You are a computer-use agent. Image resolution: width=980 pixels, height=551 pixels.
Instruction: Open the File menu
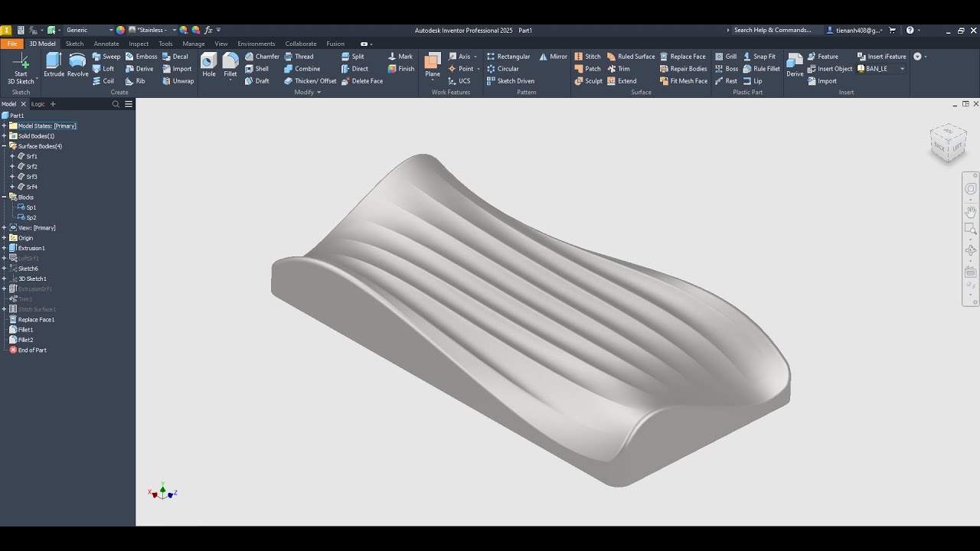point(12,44)
